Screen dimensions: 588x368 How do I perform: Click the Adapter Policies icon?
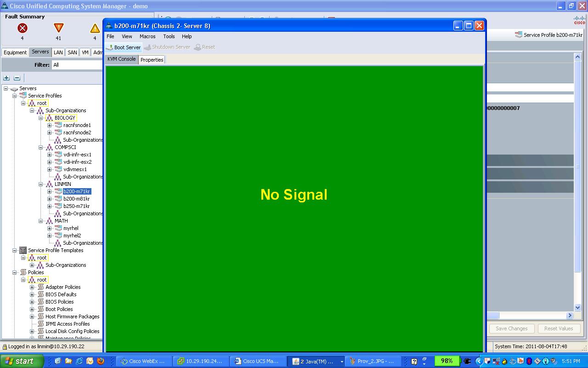pyautogui.click(x=40, y=287)
